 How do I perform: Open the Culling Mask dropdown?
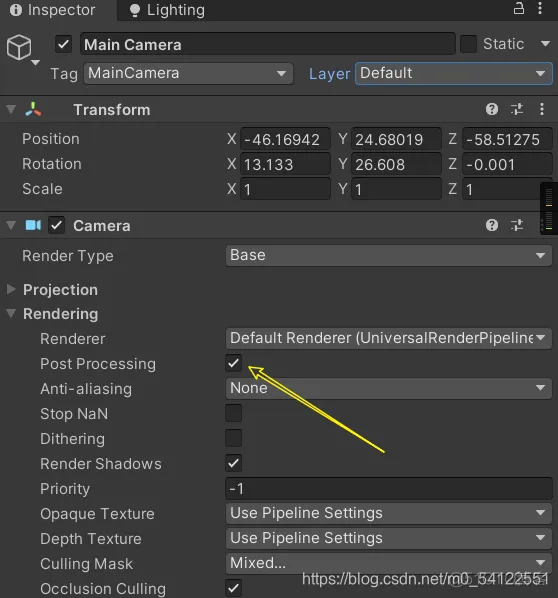[389, 563]
